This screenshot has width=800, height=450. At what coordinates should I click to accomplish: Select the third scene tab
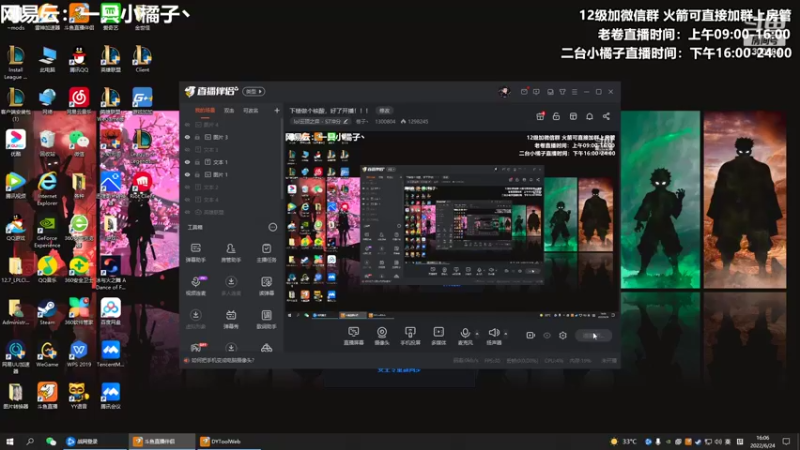251,110
